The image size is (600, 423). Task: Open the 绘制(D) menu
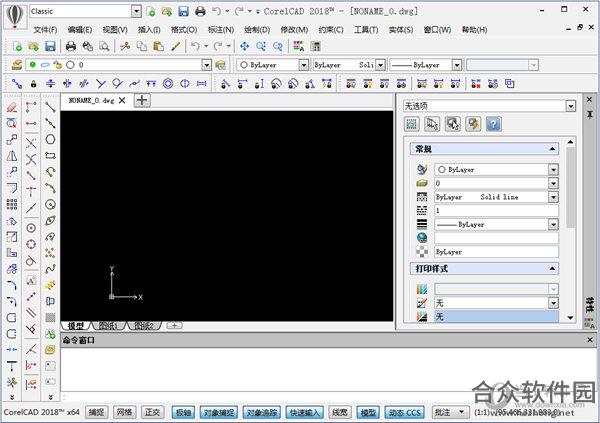257,29
